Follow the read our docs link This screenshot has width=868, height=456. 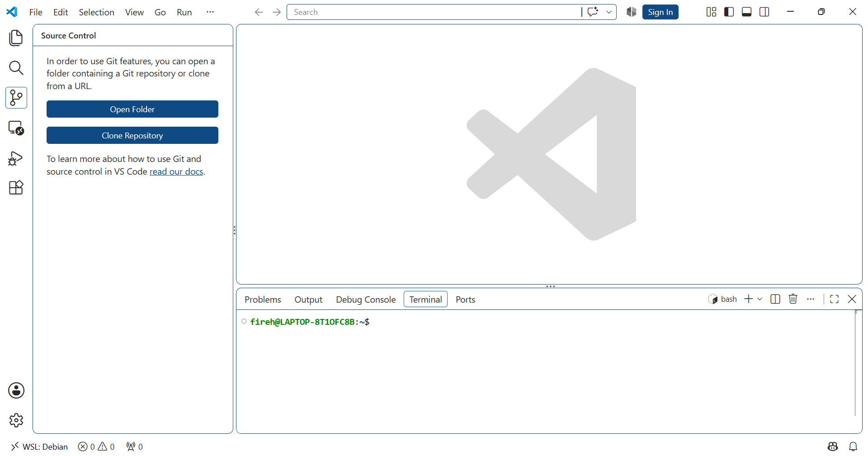tap(176, 171)
